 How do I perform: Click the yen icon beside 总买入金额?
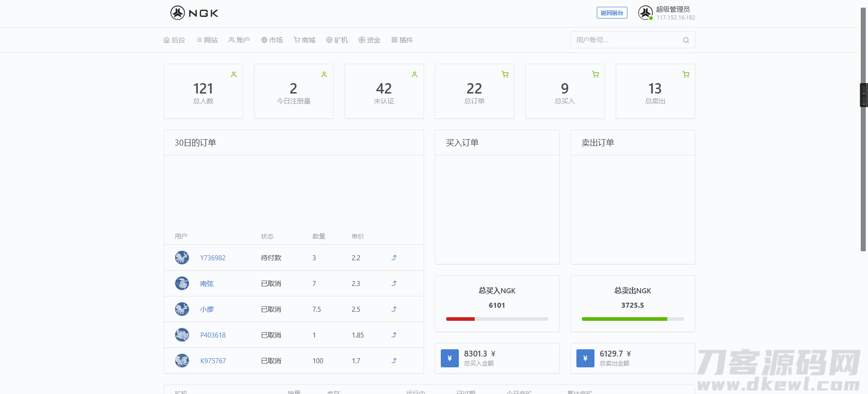[x=449, y=358]
